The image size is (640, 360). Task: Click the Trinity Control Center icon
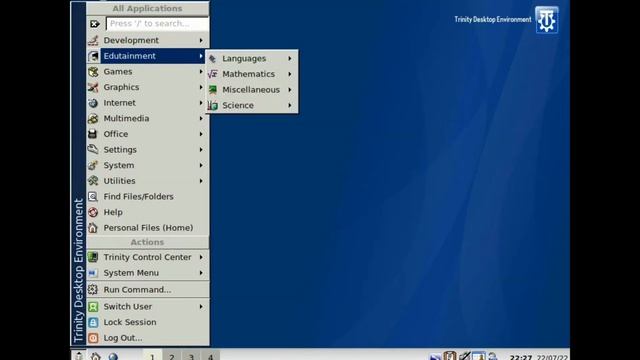(x=93, y=257)
